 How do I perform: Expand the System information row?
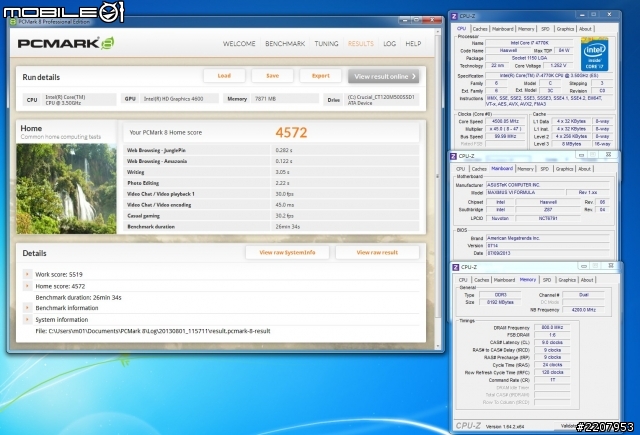coord(27,320)
